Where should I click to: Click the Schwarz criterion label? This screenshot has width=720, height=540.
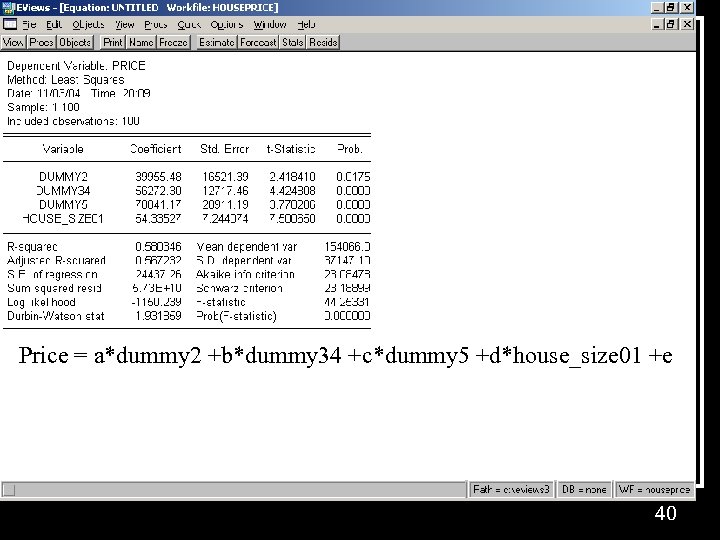[239, 288]
